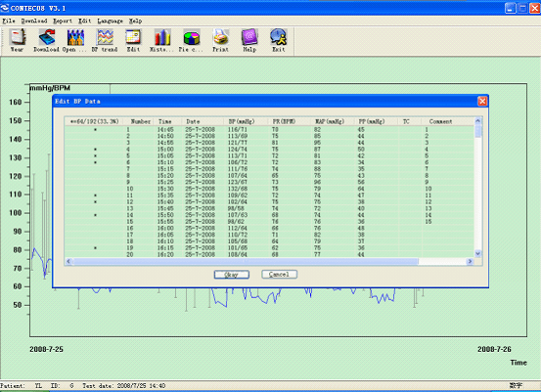Click the PP(mmHg) column header

click(x=376, y=121)
